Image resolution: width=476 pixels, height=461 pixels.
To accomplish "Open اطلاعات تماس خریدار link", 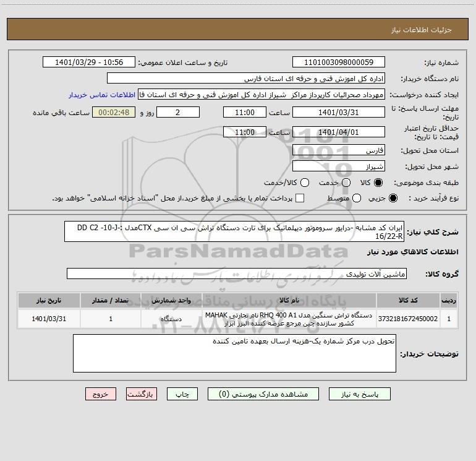I will (x=102, y=95).
